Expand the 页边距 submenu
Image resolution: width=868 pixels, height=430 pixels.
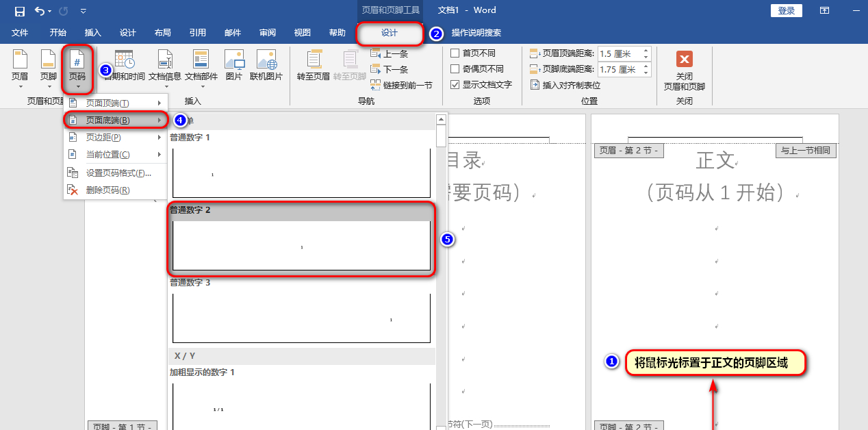pos(115,138)
